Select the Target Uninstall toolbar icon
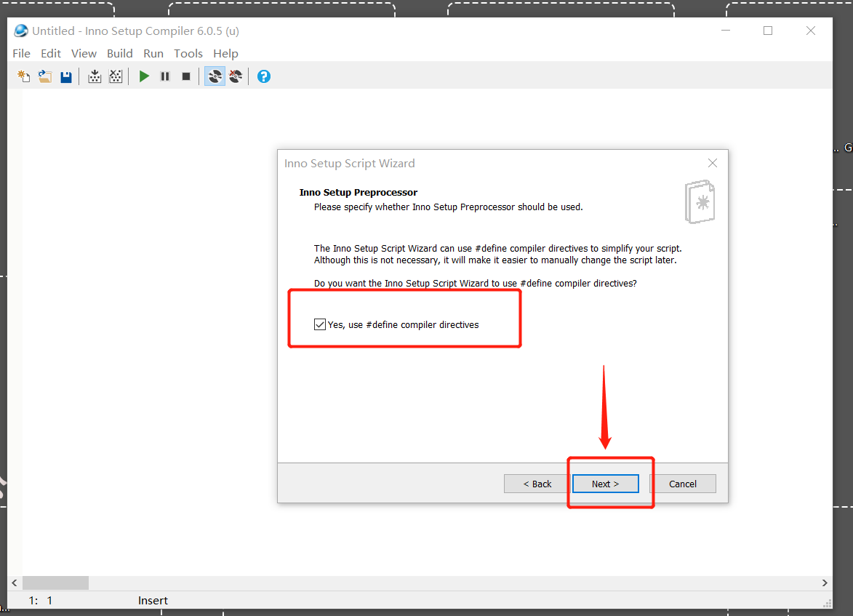Image resolution: width=853 pixels, height=616 pixels. pos(236,77)
